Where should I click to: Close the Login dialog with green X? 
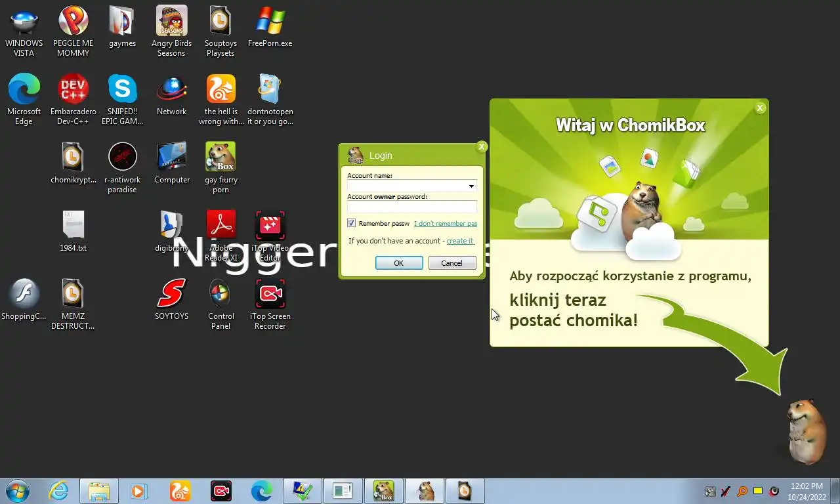click(x=482, y=147)
